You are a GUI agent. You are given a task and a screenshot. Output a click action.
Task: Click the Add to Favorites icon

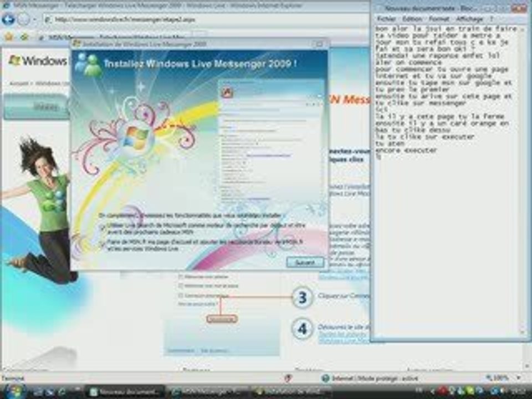tap(24, 37)
